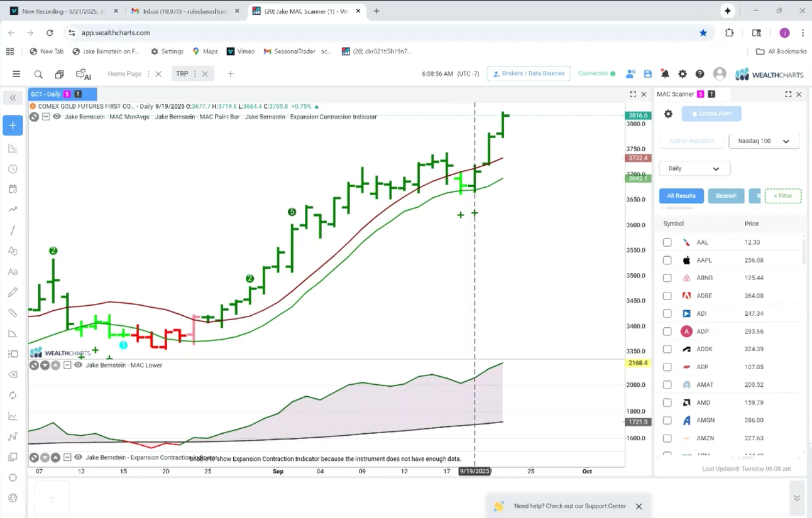Image resolution: width=812 pixels, height=518 pixels.
Task: Collapse the MAC Lower pane
Action: [x=67, y=365]
